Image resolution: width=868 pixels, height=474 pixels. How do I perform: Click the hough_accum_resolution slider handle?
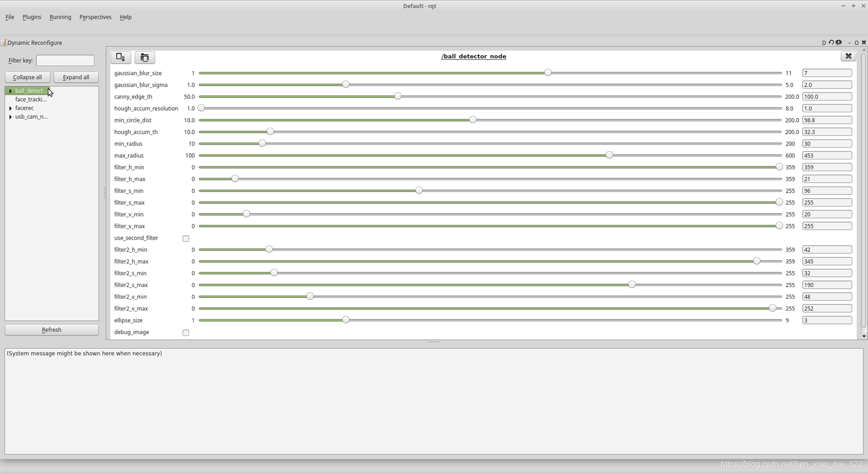click(x=201, y=108)
